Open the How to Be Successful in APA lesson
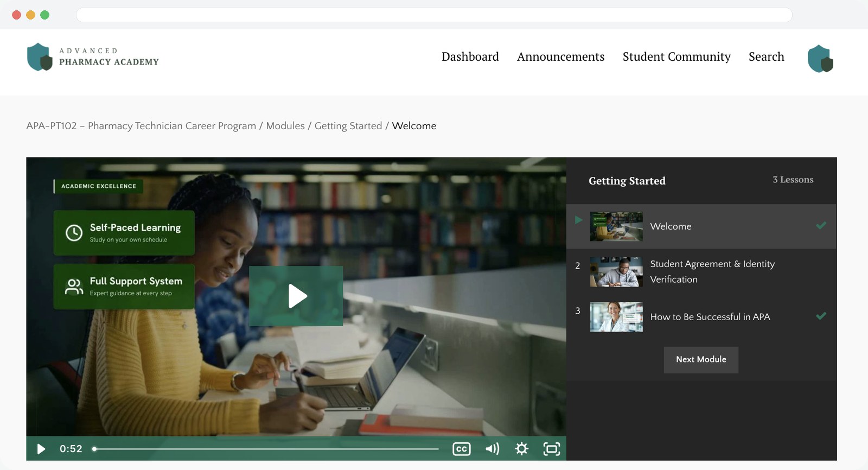 pyautogui.click(x=710, y=317)
